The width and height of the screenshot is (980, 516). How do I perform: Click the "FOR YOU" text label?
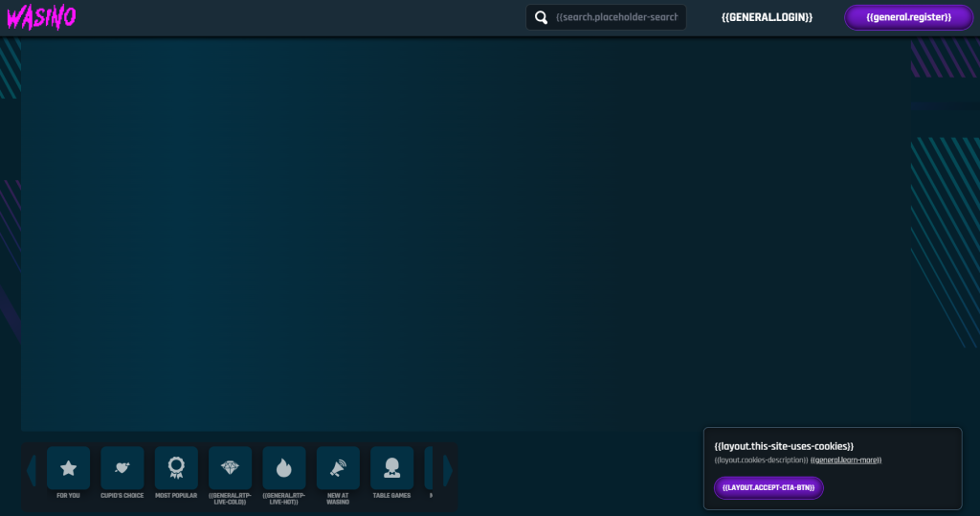point(68,496)
